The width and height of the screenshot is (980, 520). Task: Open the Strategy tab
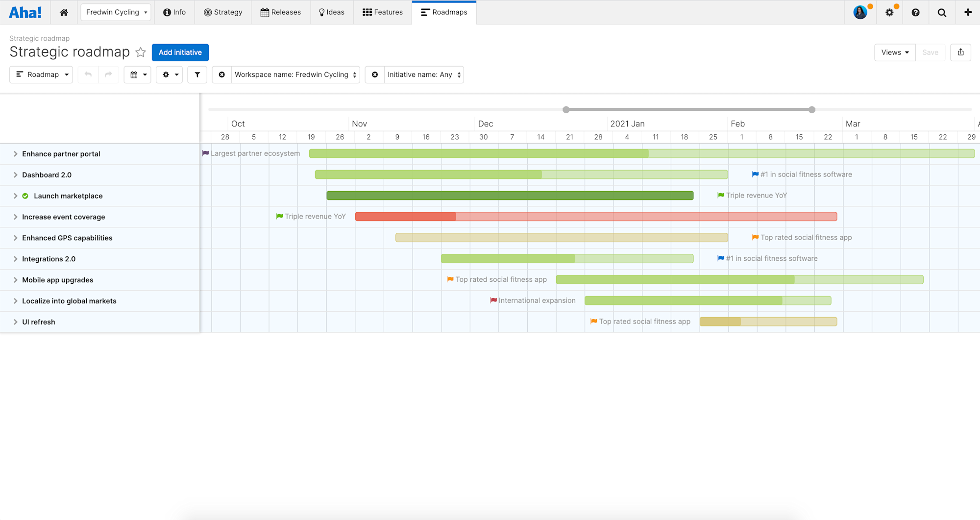223,12
